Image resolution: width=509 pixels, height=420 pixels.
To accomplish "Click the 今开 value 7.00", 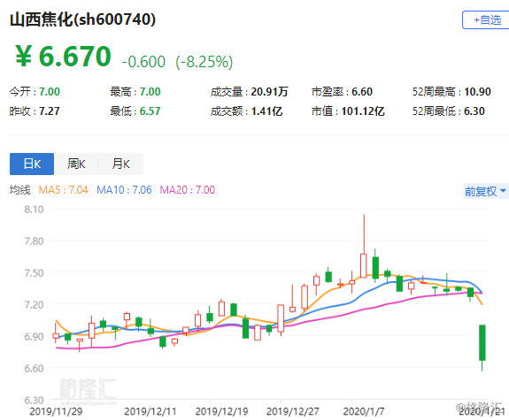I will (50, 92).
